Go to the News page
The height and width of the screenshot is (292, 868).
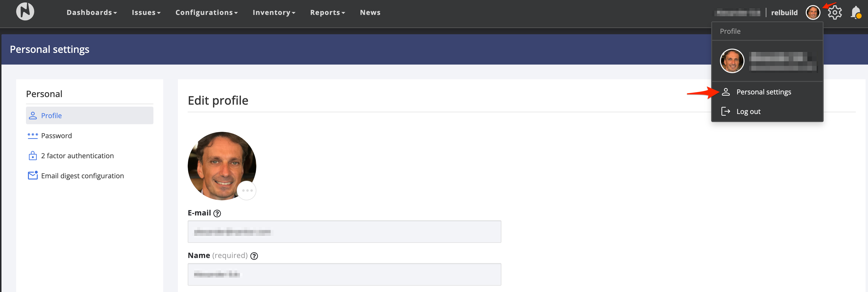pyautogui.click(x=370, y=12)
